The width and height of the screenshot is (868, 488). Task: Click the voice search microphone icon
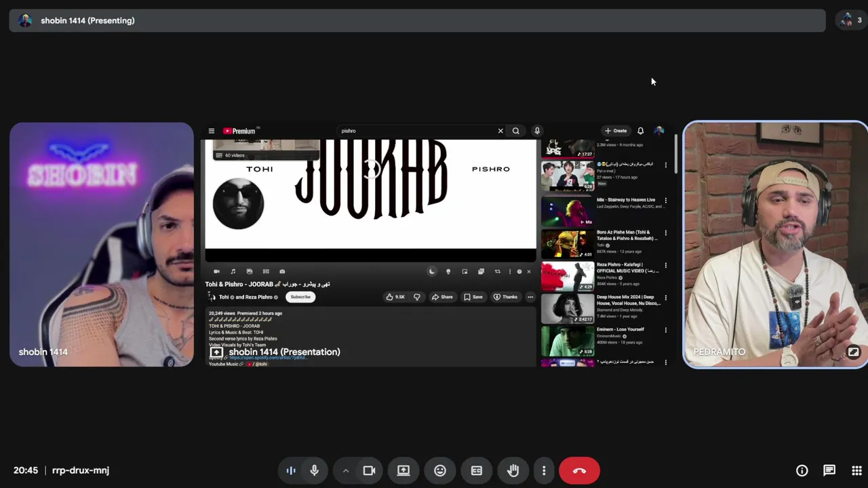537,131
